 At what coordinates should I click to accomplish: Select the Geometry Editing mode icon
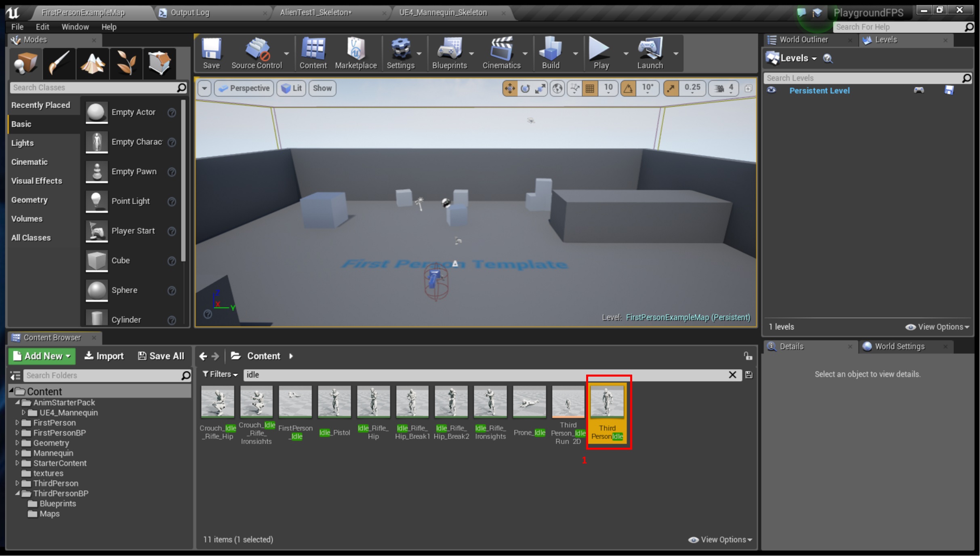pyautogui.click(x=160, y=63)
